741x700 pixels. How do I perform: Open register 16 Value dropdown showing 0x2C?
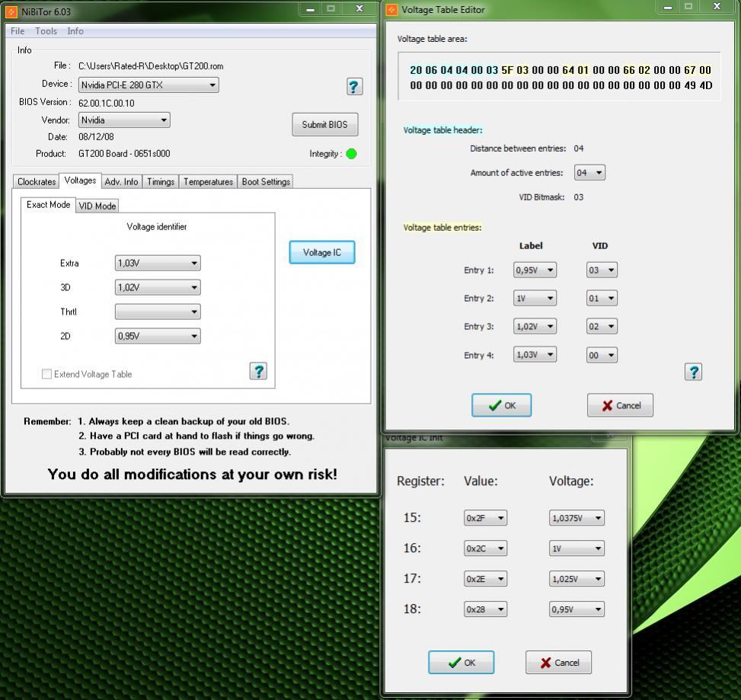(x=485, y=548)
